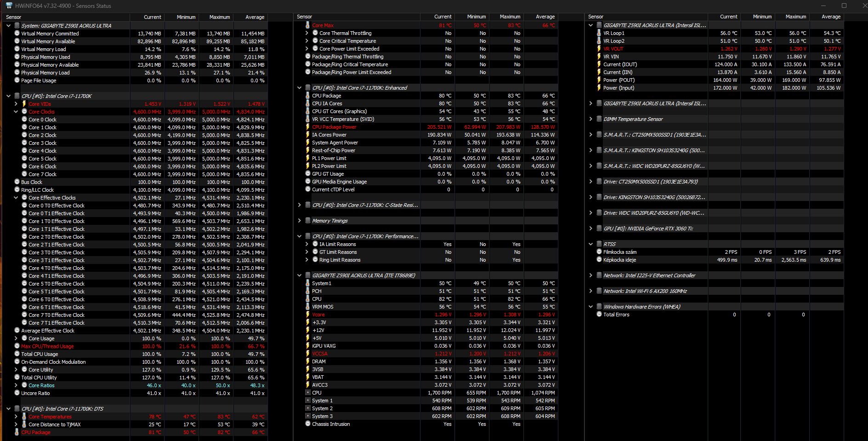Click the thermometer icon next to Core Max
The width and height of the screenshot is (868, 441).
307,25
